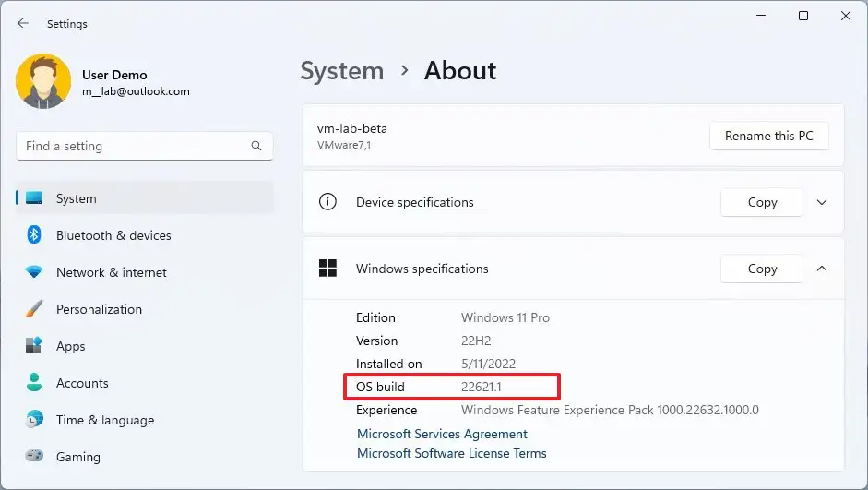Viewport: 868px width, 490px height.
Task: Click the User Demo profile avatar
Action: pos(43,81)
